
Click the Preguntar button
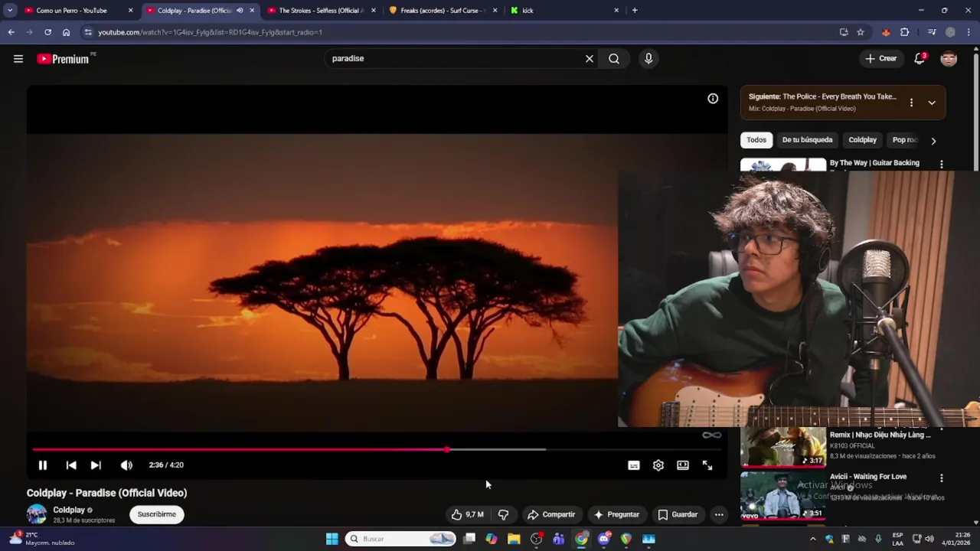616,514
